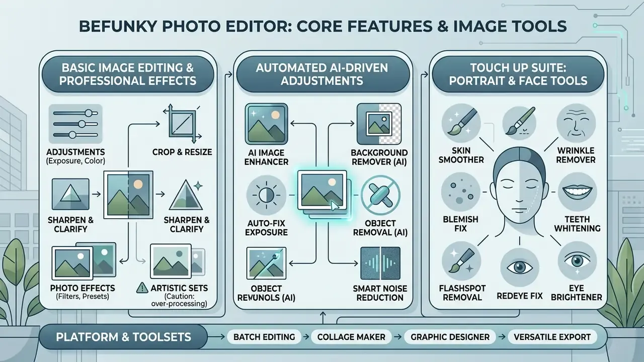The image size is (644, 362).
Task: Click the Batch Editing button
Action: [x=264, y=337]
